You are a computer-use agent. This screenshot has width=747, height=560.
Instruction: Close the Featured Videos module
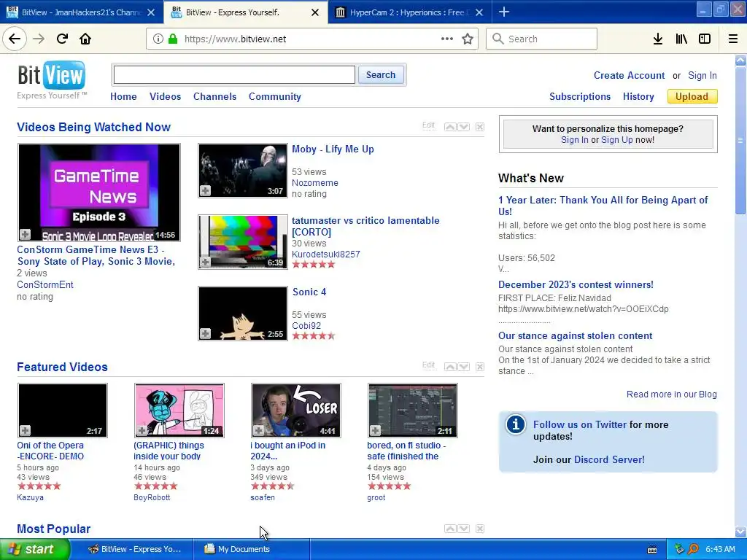480,367
